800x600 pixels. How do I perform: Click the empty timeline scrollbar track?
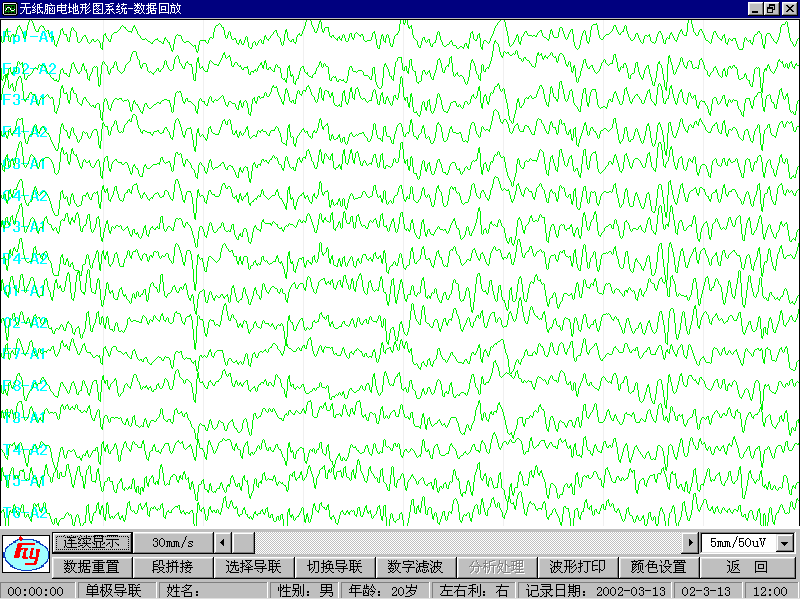(x=460, y=542)
